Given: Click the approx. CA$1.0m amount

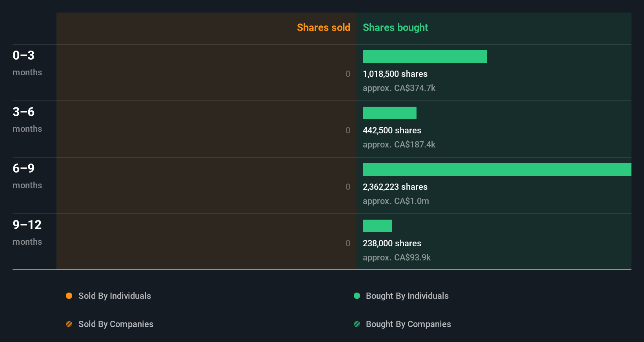Looking at the screenshot, I should 396,201.
